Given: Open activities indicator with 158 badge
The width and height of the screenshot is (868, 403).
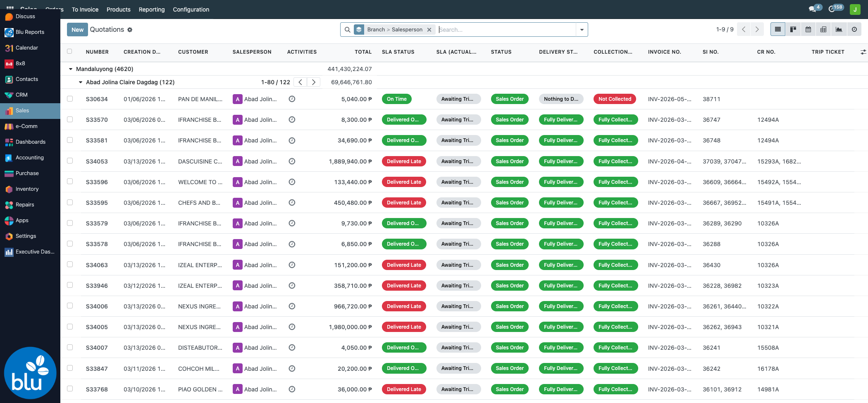Looking at the screenshot, I should [x=835, y=9].
